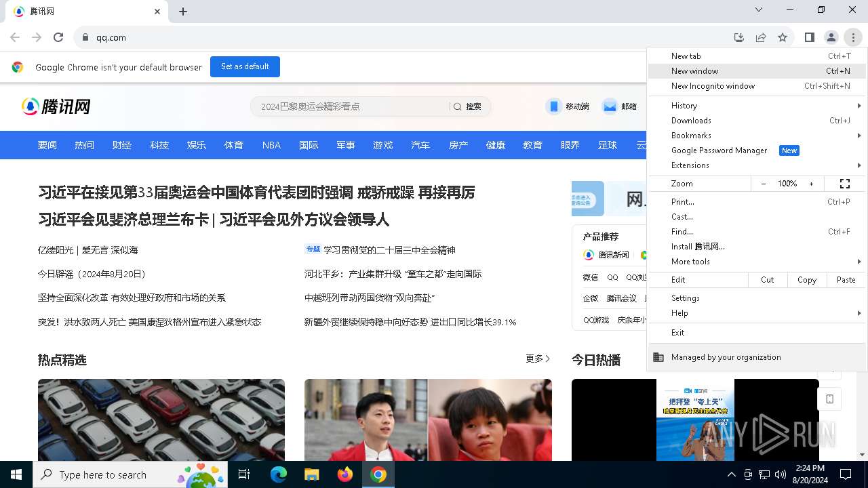Click the fullscreen icon in Zoom row
The image size is (868, 488).
coord(845,184)
